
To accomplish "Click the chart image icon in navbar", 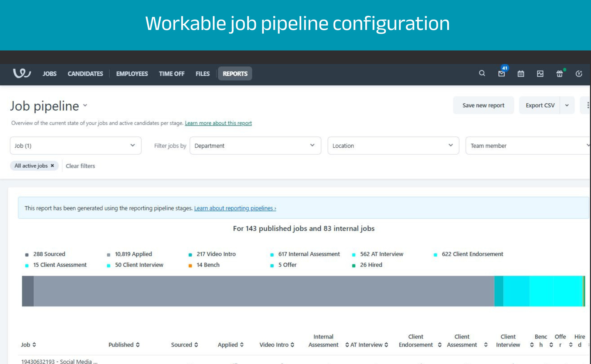I will point(540,73).
